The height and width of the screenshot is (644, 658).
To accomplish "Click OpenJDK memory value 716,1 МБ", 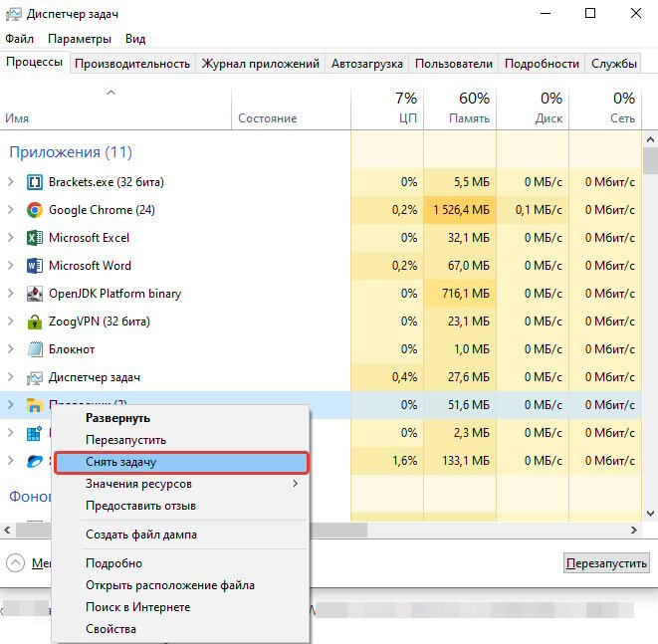I will point(466,294).
